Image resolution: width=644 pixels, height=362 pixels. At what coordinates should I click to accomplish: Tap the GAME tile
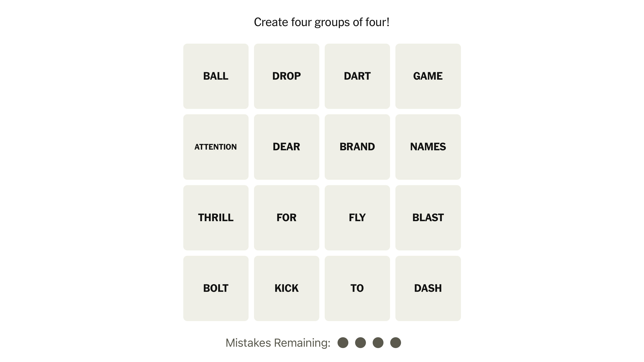428,76
